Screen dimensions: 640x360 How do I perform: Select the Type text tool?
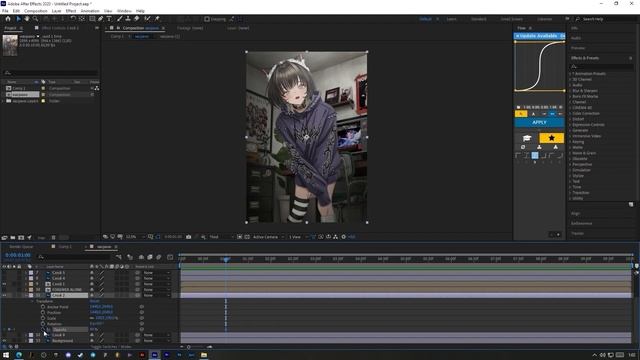(x=109, y=19)
